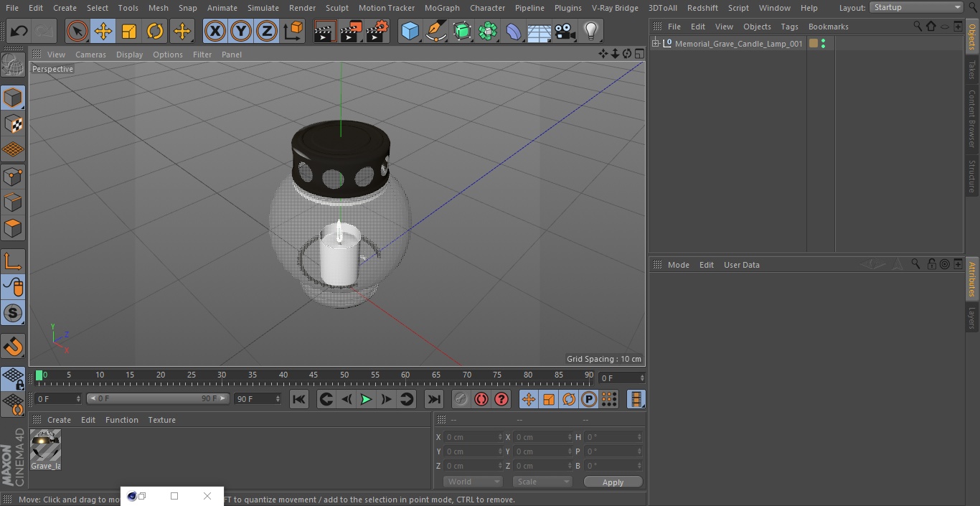Add a Floor environment object
Screen dimensions: 980x506
tap(540, 31)
